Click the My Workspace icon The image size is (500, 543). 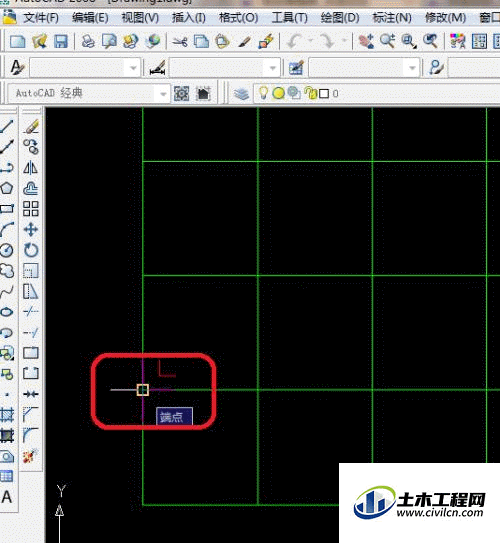click(x=204, y=94)
